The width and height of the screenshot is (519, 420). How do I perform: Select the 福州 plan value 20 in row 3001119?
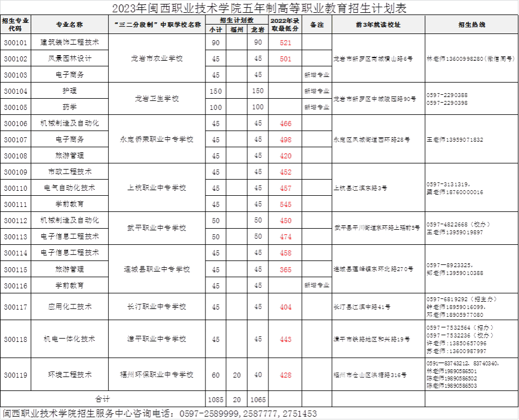click(237, 375)
